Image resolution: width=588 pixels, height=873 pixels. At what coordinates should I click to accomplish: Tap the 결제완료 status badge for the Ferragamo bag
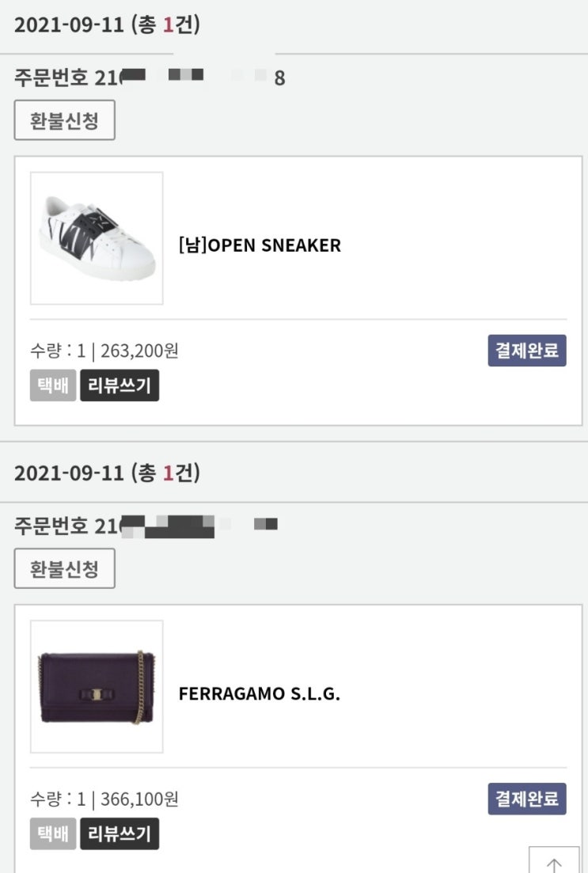click(x=527, y=799)
